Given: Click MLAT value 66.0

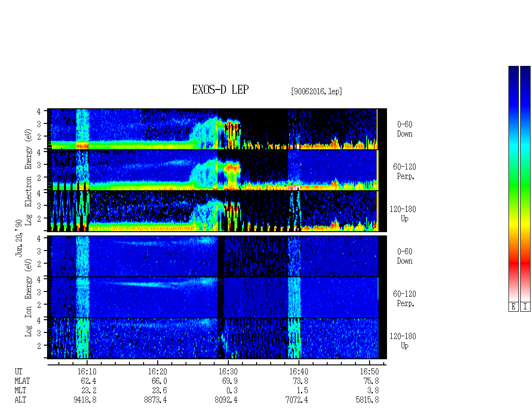Looking at the screenshot, I should 159,381.
